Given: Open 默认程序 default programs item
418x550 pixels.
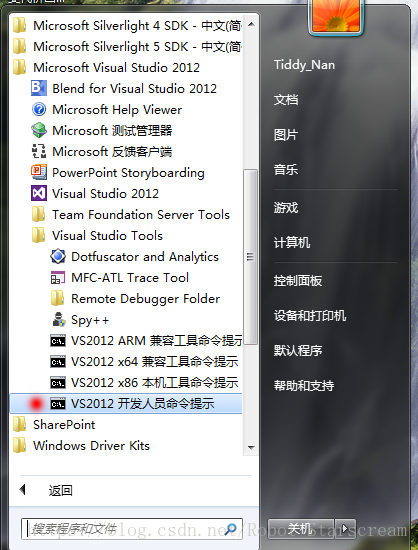Looking at the screenshot, I should 298,350.
